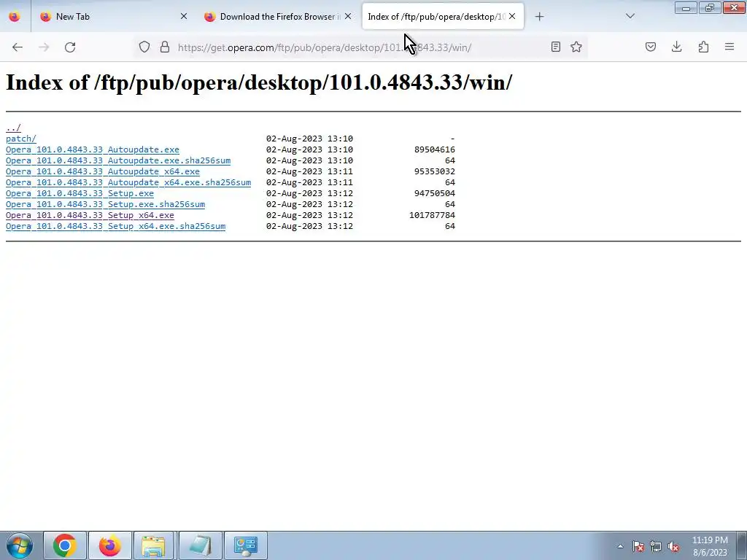The width and height of the screenshot is (747, 560).
Task: Open the Windows Start menu
Action: point(20,545)
